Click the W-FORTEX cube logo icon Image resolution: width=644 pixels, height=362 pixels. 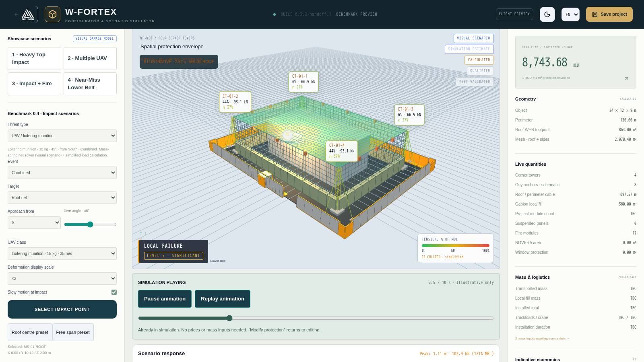click(52, 14)
